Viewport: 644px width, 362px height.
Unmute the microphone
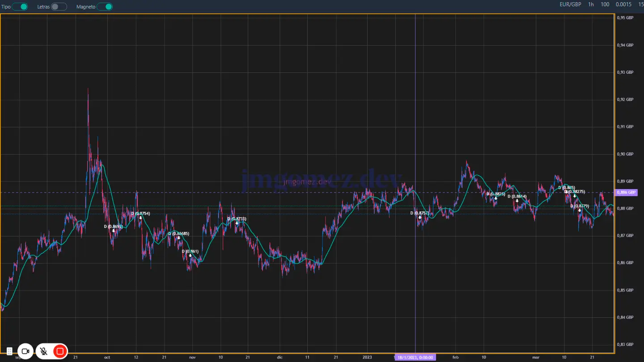pyautogui.click(x=43, y=351)
